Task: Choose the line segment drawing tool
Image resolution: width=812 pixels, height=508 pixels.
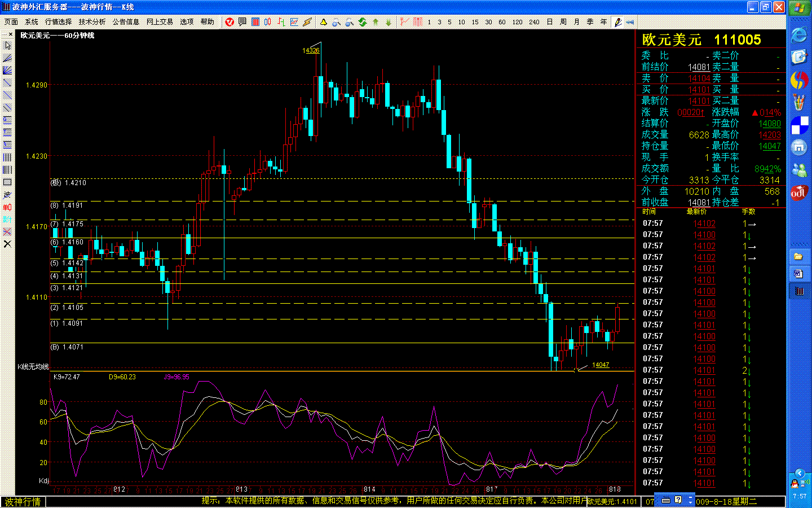Action: pyautogui.click(x=7, y=82)
